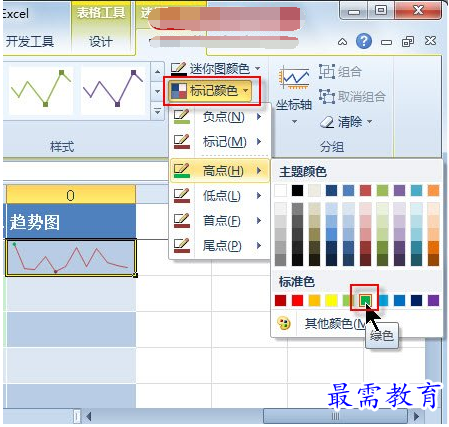Image resolution: width=449 pixels, height=427 pixels.
Task: Open the 迷你图颜色 sparkline color dropdown
Action: click(x=216, y=69)
